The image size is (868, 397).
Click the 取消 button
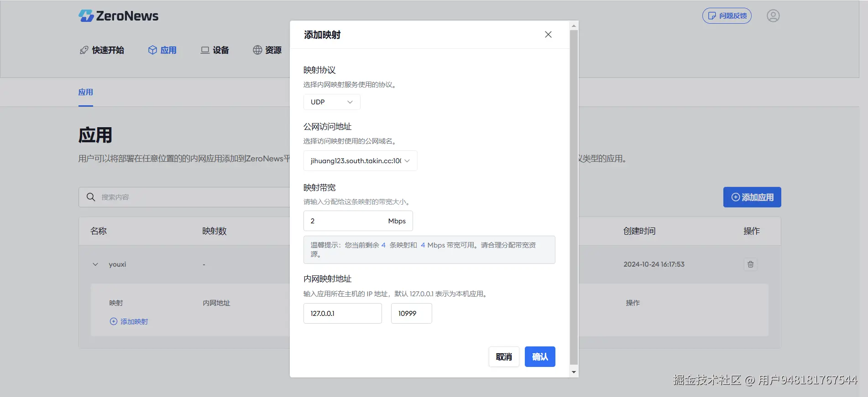(504, 357)
